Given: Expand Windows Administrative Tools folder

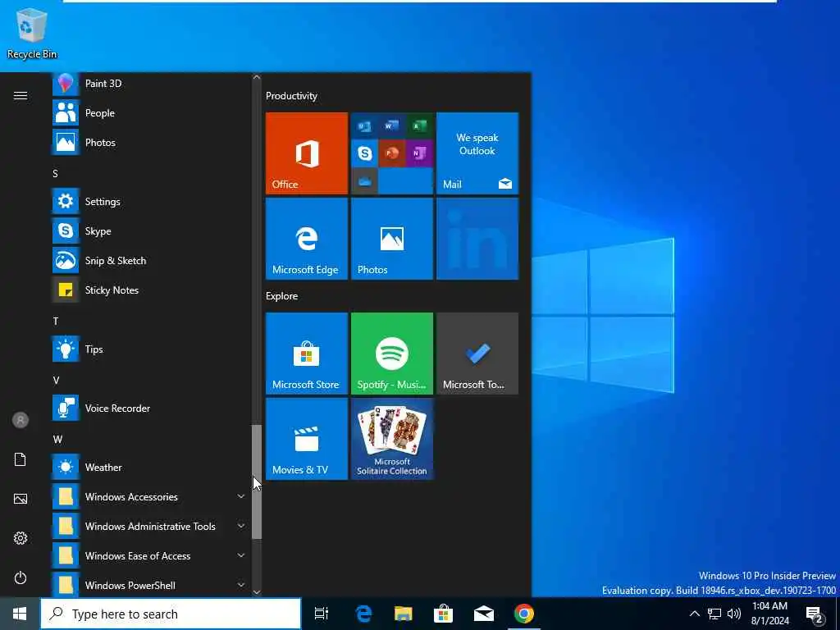Looking at the screenshot, I should (x=150, y=526).
